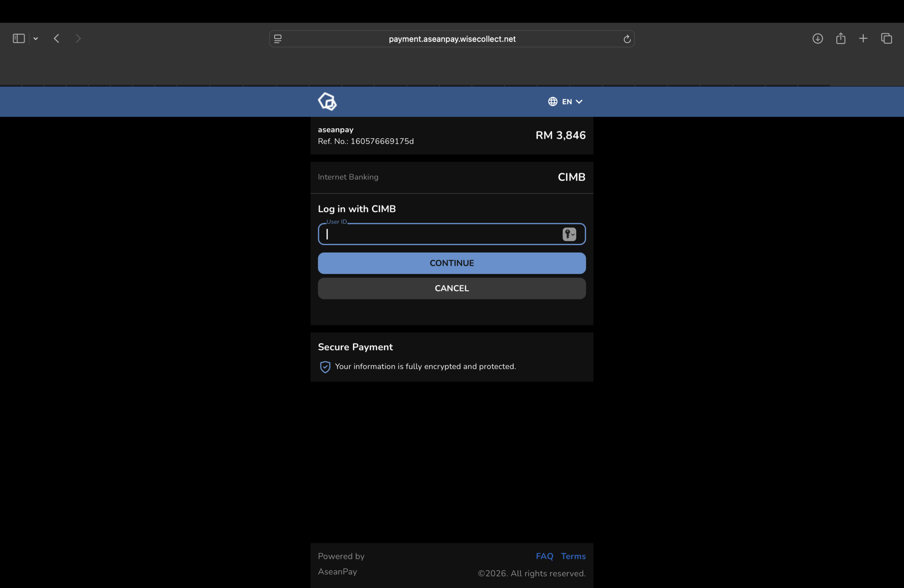Open sidebar options dropdown arrow
Screen dimensions: 904x588
36,38
